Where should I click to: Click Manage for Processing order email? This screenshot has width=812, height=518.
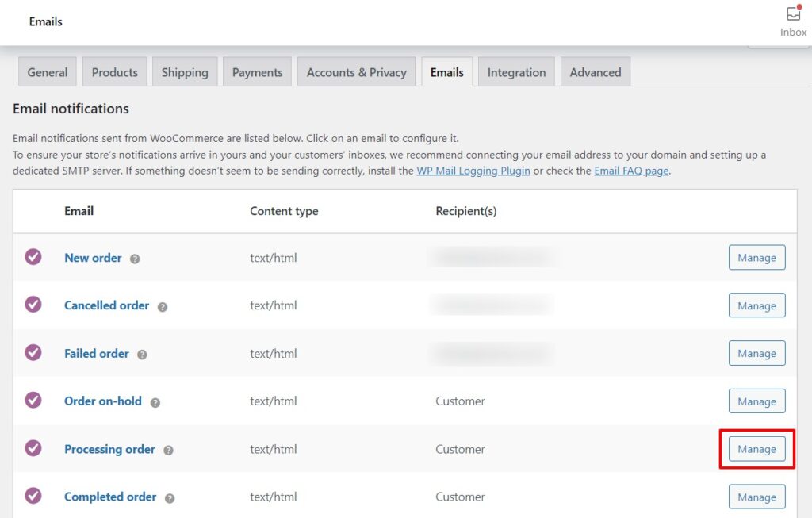point(756,449)
